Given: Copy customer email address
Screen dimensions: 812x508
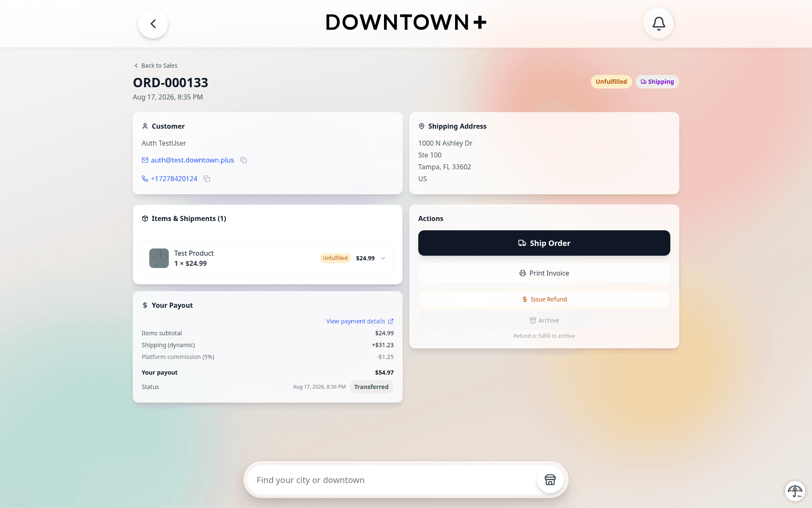Looking at the screenshot, I should point(244,160).
